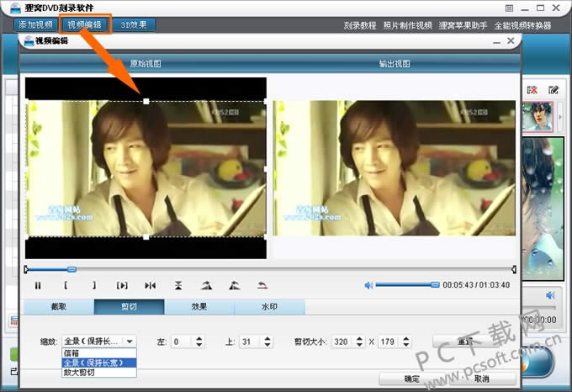This screenshot has width=572, height=392.
Task: Minimize the 视频编辑 dialog
Action: click(x=496, y=41)
